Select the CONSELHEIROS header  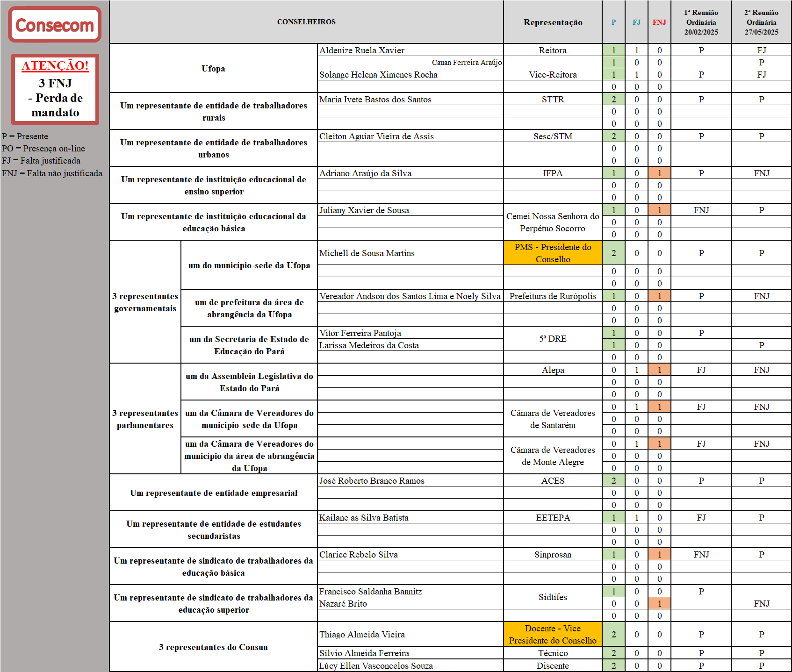pos(306,21)
